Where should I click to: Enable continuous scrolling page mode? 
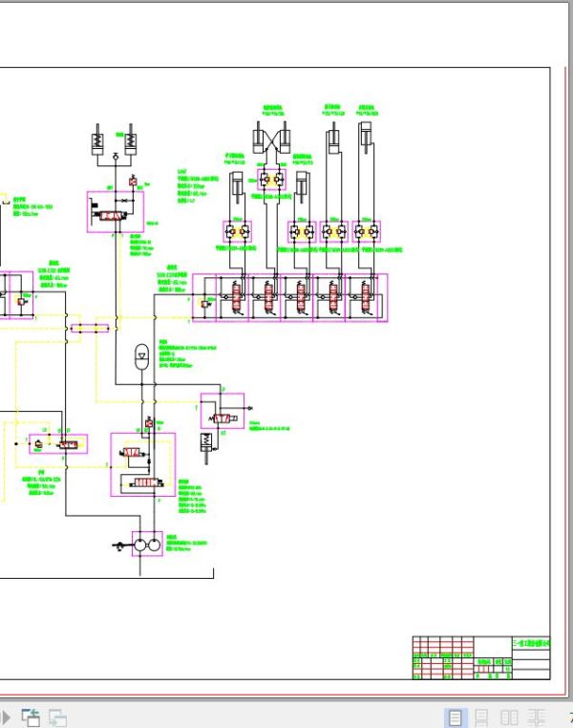(x=482, y=717)
